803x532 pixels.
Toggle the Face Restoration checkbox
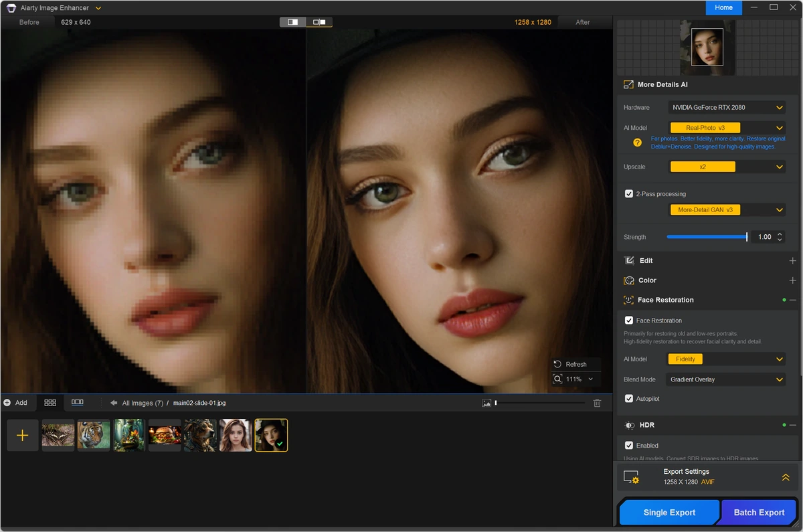tap(629, 321)
